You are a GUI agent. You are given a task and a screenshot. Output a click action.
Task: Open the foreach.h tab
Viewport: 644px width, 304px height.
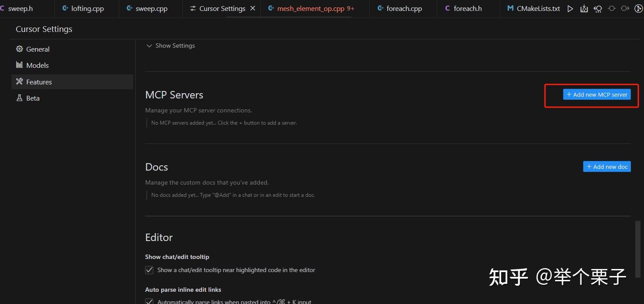pyautogui.click(x=463, y=9)
